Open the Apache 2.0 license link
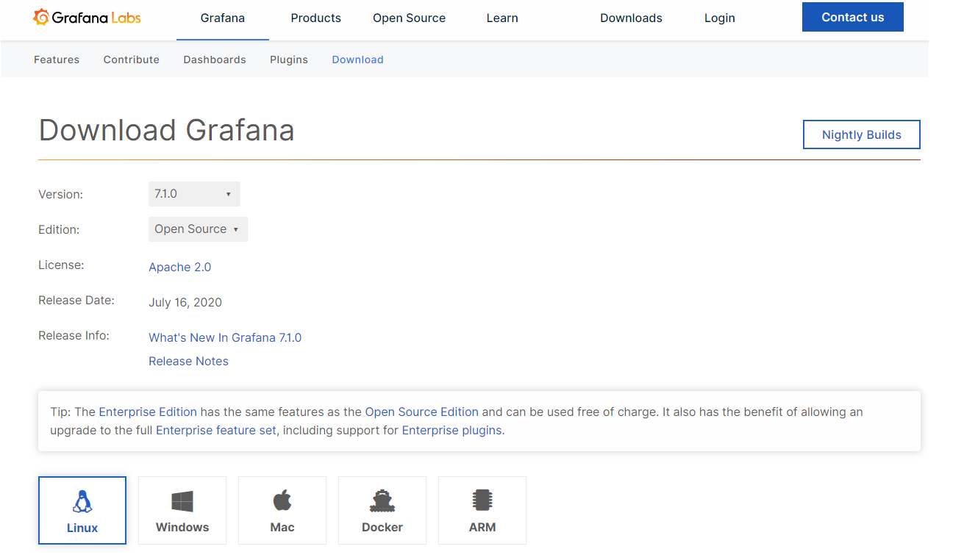 click(179, 267)
